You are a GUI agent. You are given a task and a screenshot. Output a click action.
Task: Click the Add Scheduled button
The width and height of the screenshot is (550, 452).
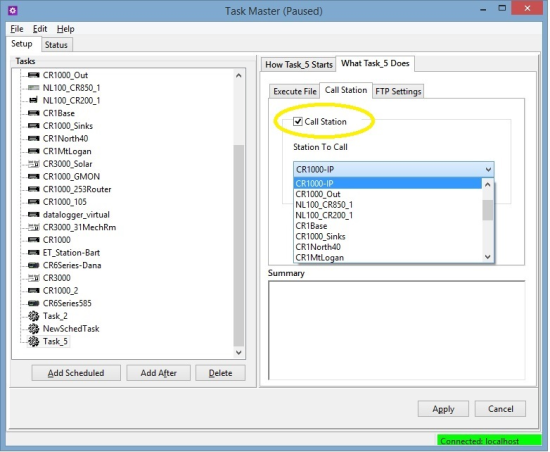pyautogui.click(x=76, y=373)
